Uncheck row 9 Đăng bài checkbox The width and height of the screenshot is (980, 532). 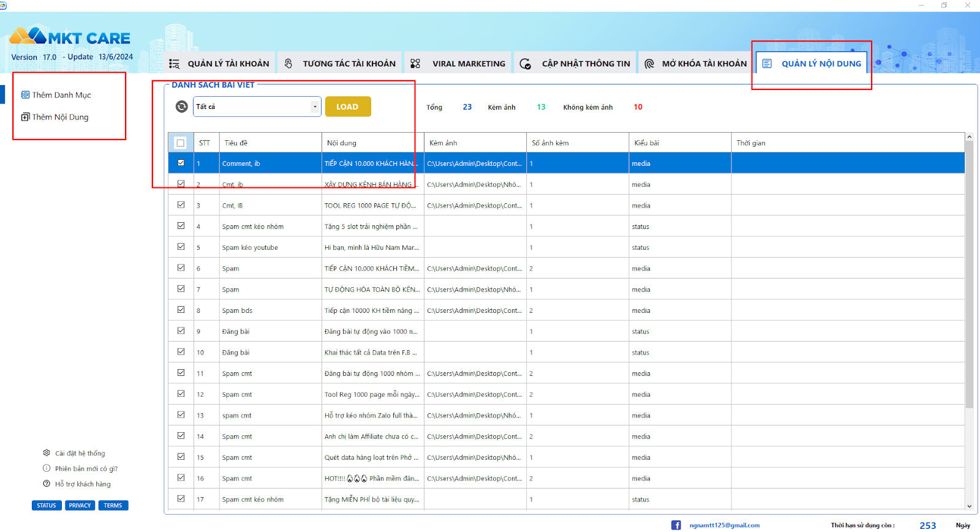(181, 331)
